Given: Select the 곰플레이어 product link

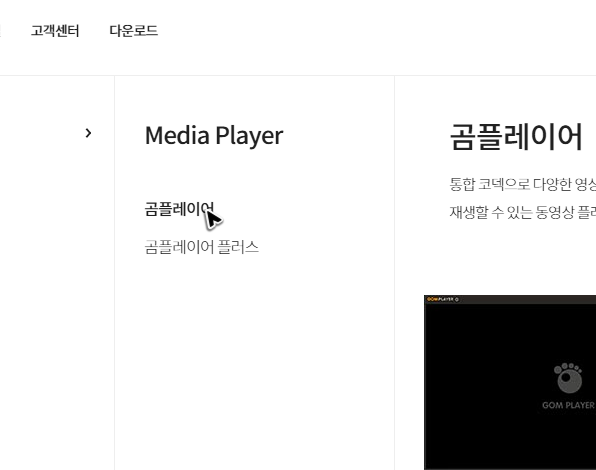Looking at the screenshot, I should pyautogui.click(x=179, y=209).
